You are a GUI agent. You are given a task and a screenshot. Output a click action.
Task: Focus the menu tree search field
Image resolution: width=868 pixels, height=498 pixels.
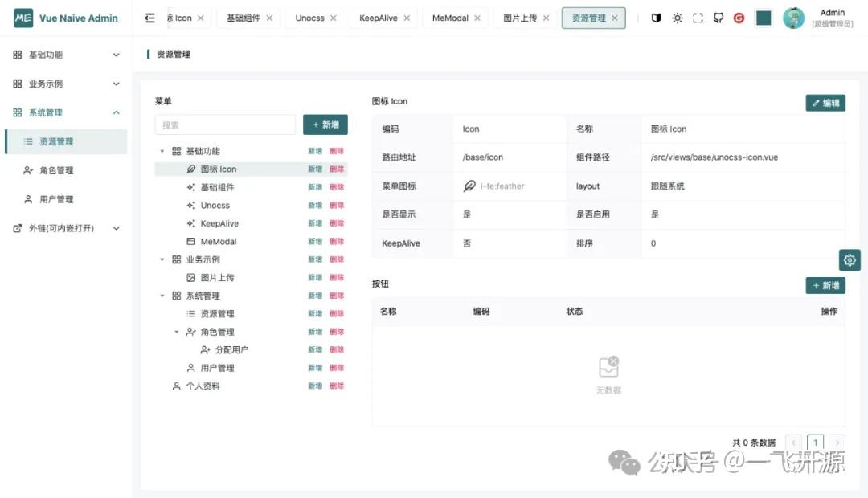click(x=225, y=125)
